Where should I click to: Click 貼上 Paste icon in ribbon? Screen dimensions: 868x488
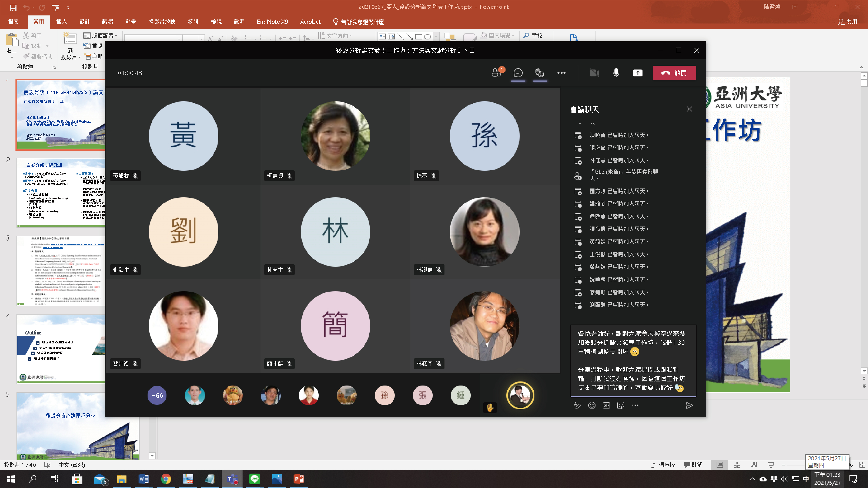12,39
